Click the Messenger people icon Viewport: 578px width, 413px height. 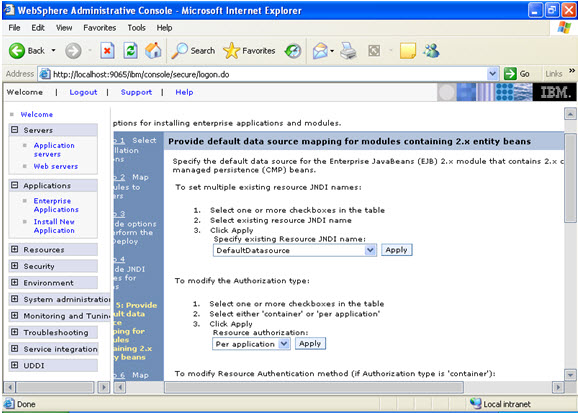click(431, 51)
